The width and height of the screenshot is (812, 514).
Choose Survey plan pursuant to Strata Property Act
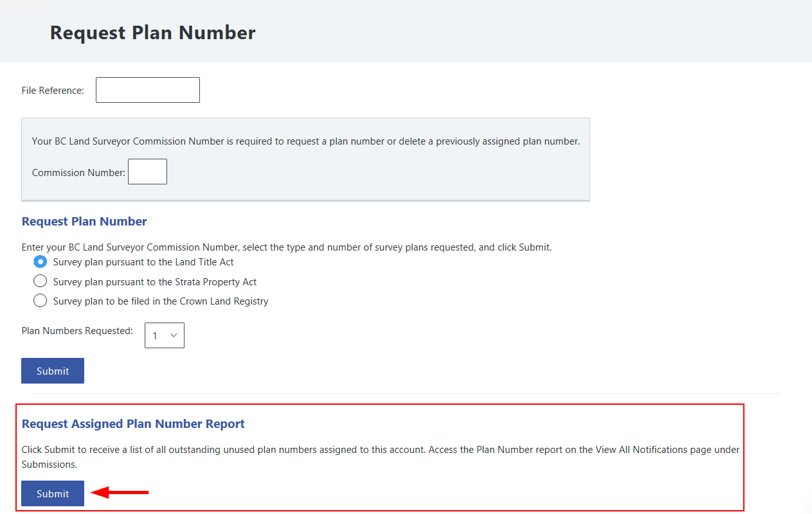coord(41,281)
